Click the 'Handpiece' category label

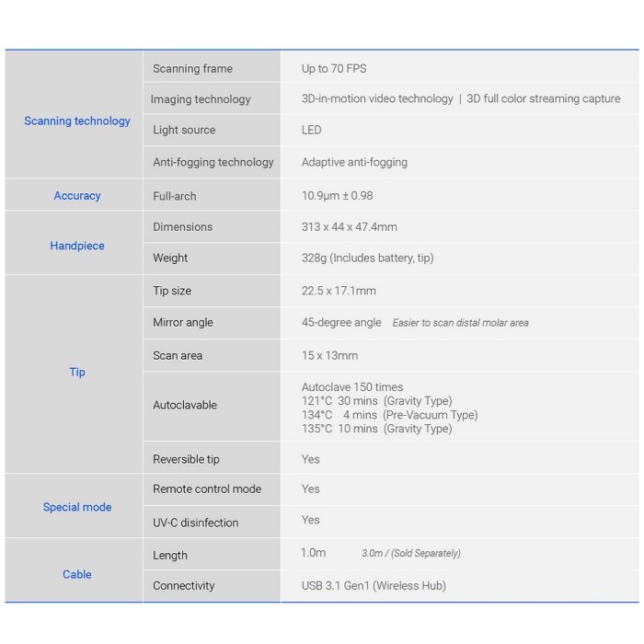click(x=77, y=246)
